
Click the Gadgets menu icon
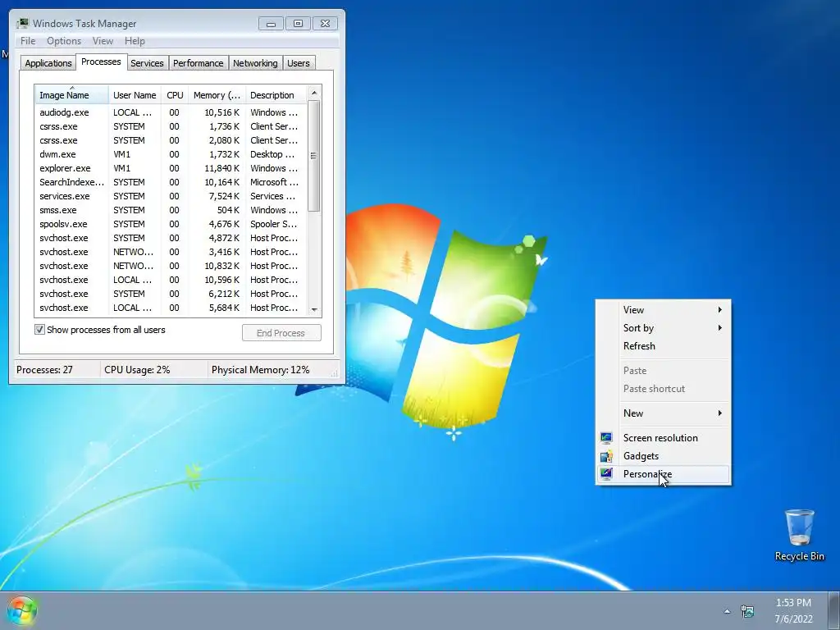pos(606,456)
